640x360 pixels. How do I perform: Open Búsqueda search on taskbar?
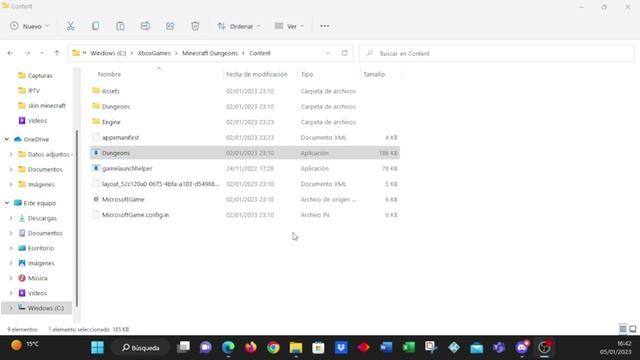[140, 347]
